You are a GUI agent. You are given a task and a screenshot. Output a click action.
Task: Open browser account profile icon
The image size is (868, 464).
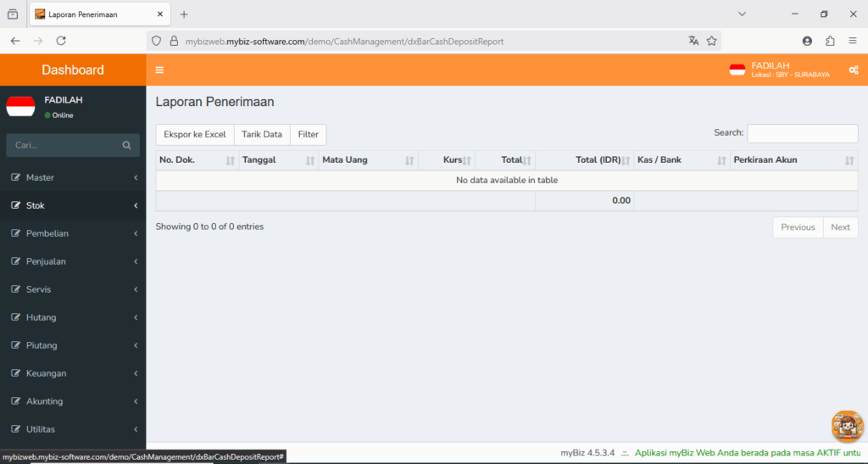[807, 41]
